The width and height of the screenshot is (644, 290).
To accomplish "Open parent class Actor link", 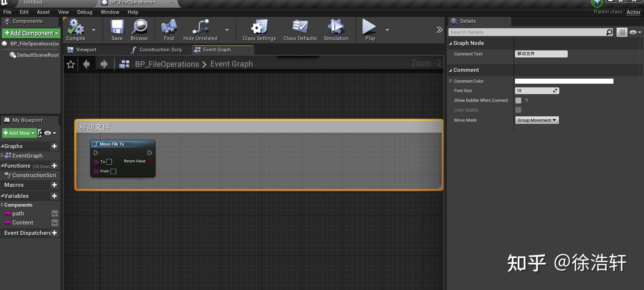I will (633, 12).
